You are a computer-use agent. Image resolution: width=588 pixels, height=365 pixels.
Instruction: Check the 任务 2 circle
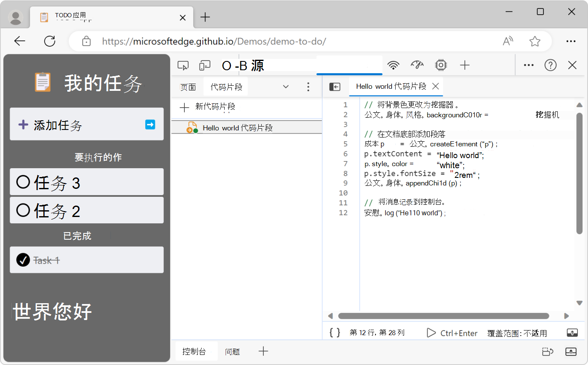(x=23, y=210)
